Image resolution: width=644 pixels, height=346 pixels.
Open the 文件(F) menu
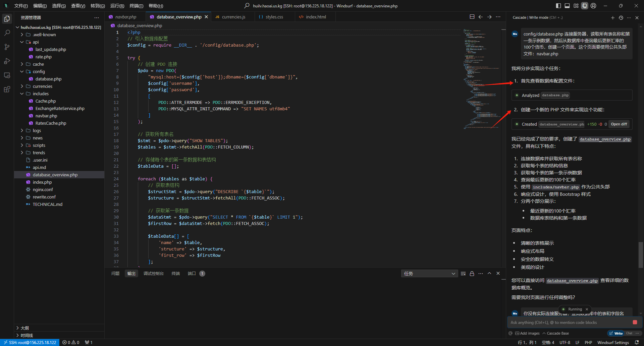pyautogui.click(x=21, y=6)
